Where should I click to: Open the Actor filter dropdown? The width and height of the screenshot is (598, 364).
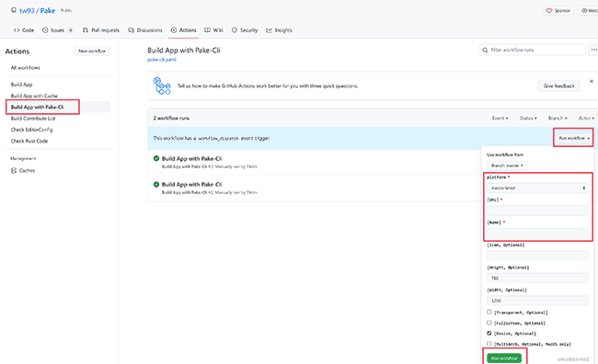pos(586,119)
